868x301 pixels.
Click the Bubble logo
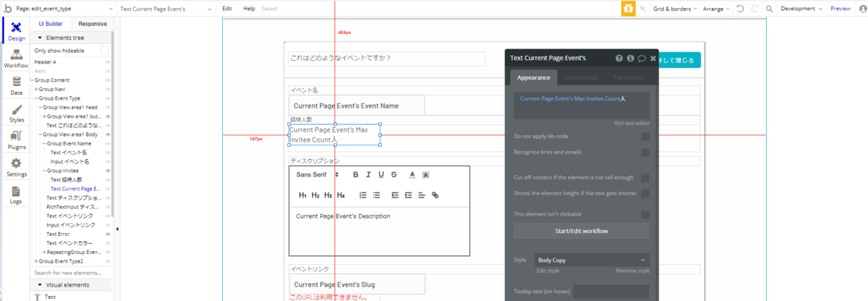coord(8,9)
